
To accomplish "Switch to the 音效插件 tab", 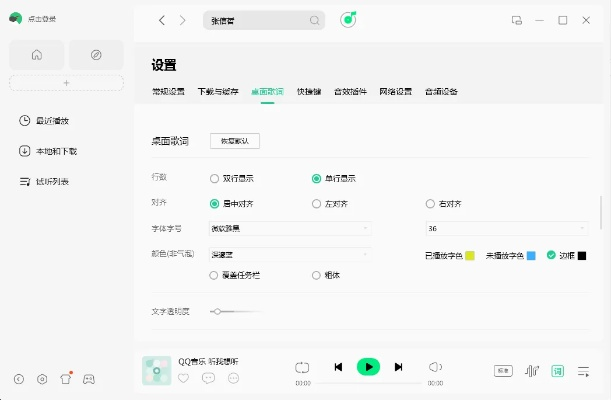I will coord(350,92).
